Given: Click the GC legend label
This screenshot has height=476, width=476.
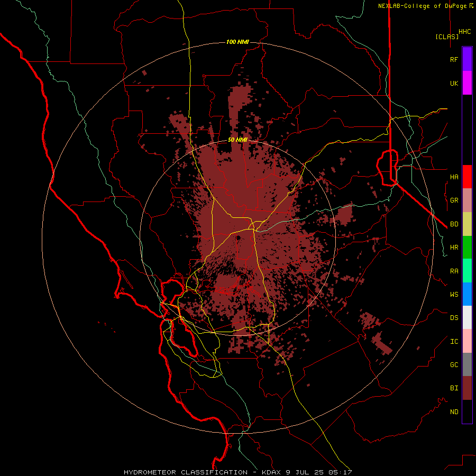Looking at the screenshot, I should click(454, 365).
